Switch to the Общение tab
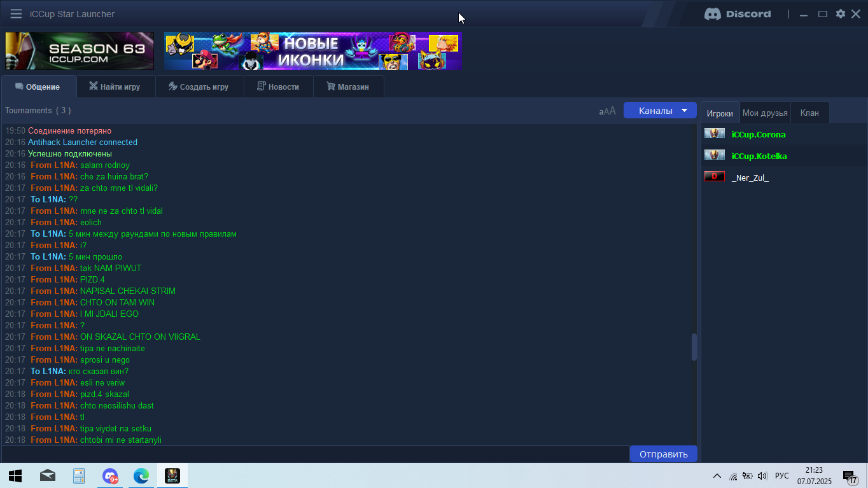868x488 pixels. [x=38, y=87]
